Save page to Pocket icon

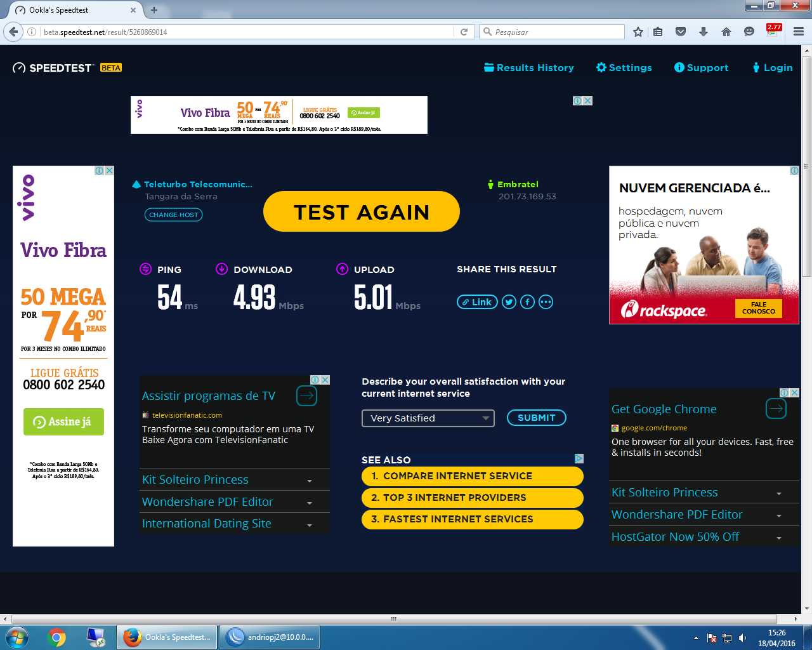pos(681,32)
